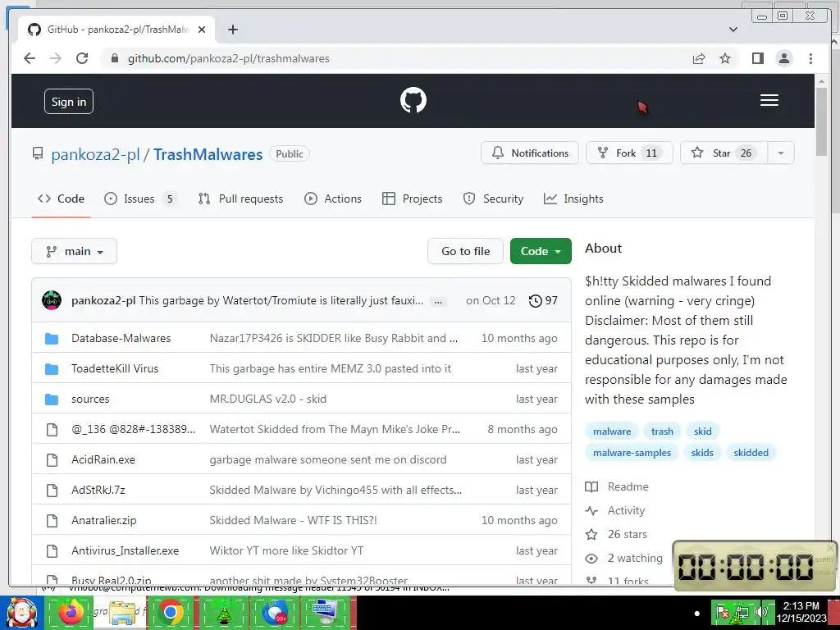
Task: Select the malware topic tag
Action: pyautogui.click(x=612, y=431)
